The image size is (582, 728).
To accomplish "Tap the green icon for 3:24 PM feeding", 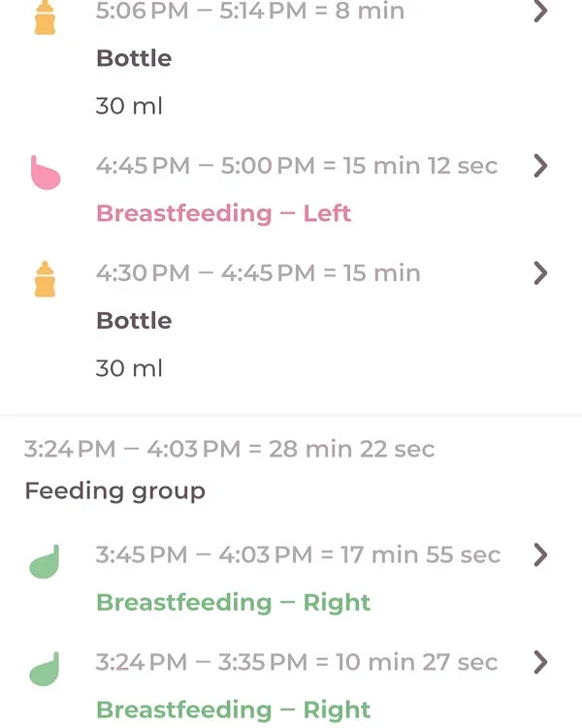I will (45, 669).
